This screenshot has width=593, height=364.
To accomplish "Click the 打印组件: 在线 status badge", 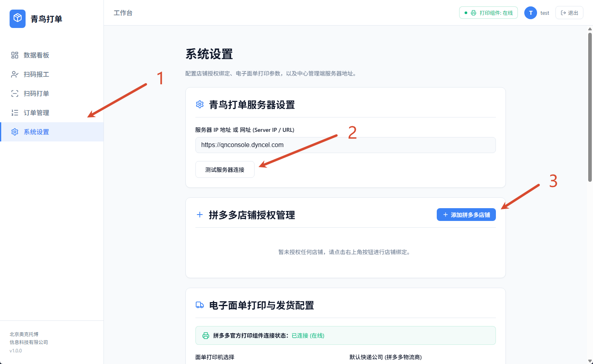I will [x=488, y=13].
